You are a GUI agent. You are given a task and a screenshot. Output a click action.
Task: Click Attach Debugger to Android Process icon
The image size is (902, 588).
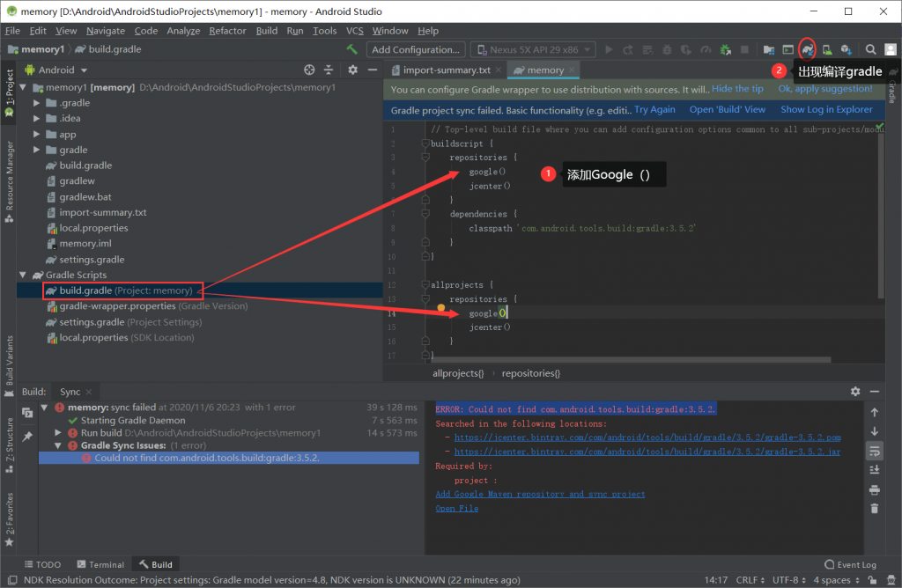[726, 49]
